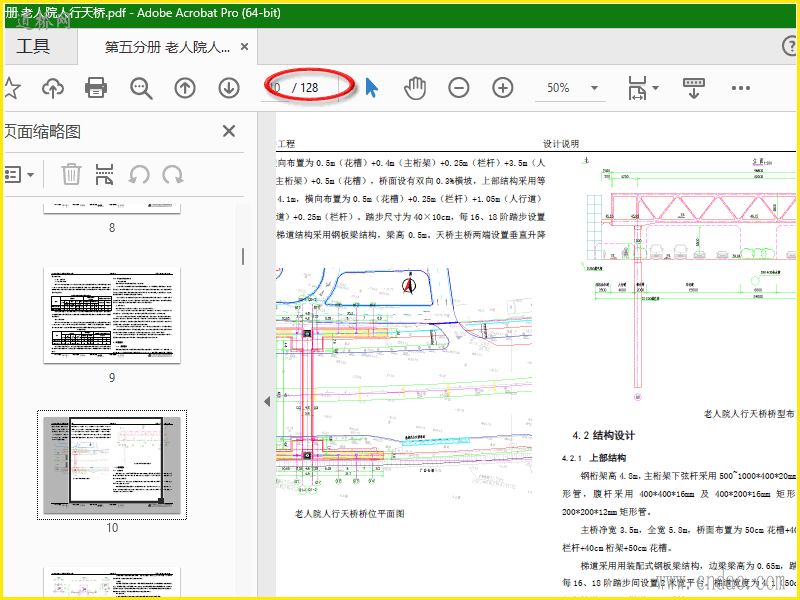Viewport: 800px width, 600px height.
Task: Click the page number input field
Action: (277, 88)
